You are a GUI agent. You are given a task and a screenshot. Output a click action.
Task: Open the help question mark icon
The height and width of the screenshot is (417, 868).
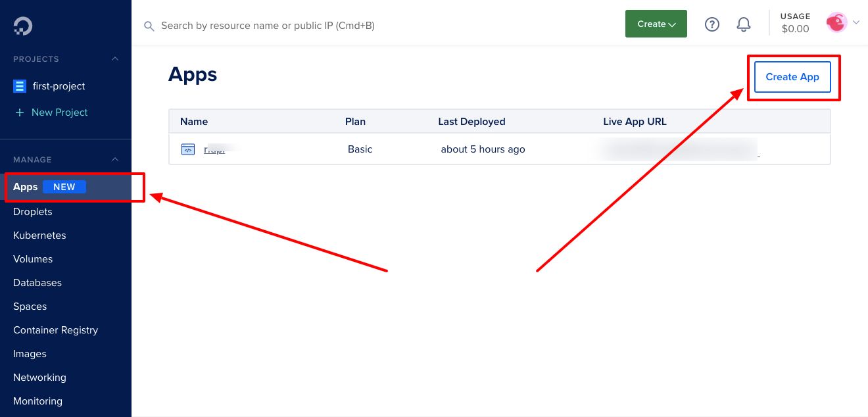pyautogui.click(x=712, y=24)
